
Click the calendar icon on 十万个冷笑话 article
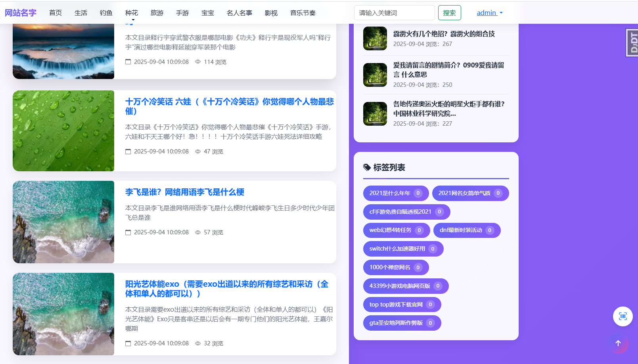[x=128, y=151]
